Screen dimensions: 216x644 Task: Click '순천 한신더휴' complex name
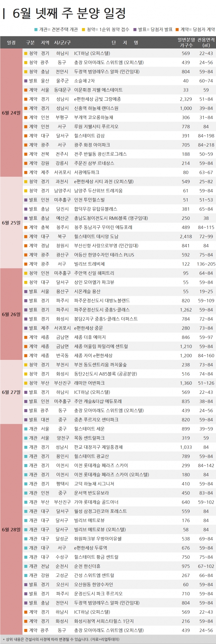point(87,566)
